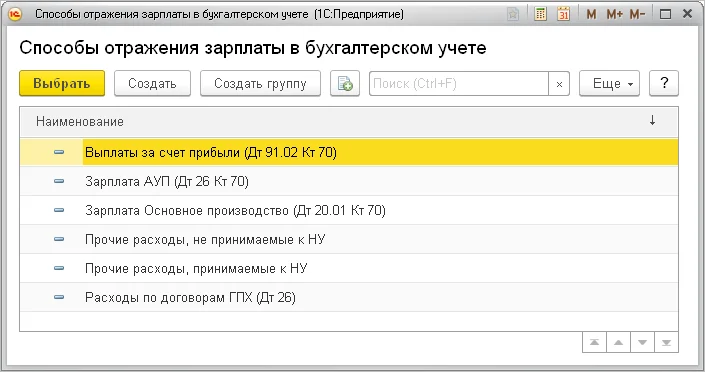Clear the search with the × button

tap(559, 84)
